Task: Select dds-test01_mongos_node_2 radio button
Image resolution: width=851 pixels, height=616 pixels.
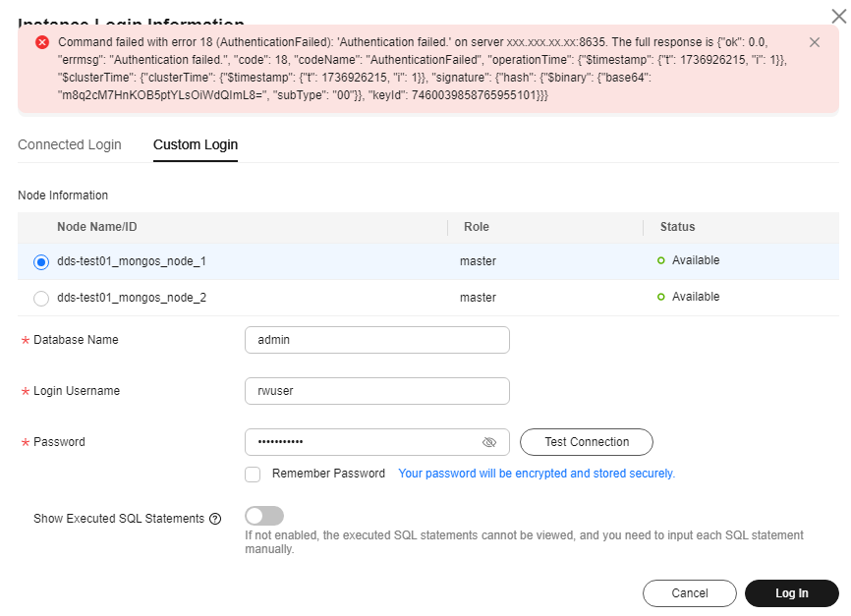Action: 41,298
